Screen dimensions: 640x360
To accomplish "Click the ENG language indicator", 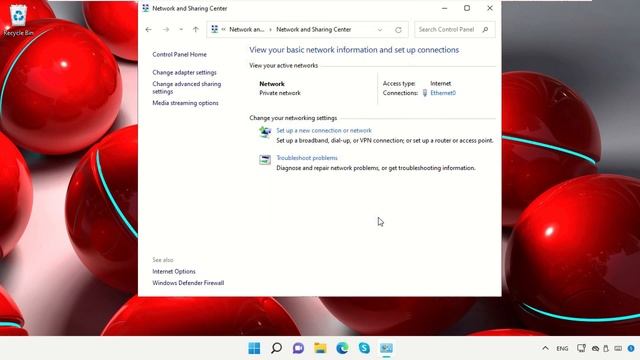I will [562, 349].
